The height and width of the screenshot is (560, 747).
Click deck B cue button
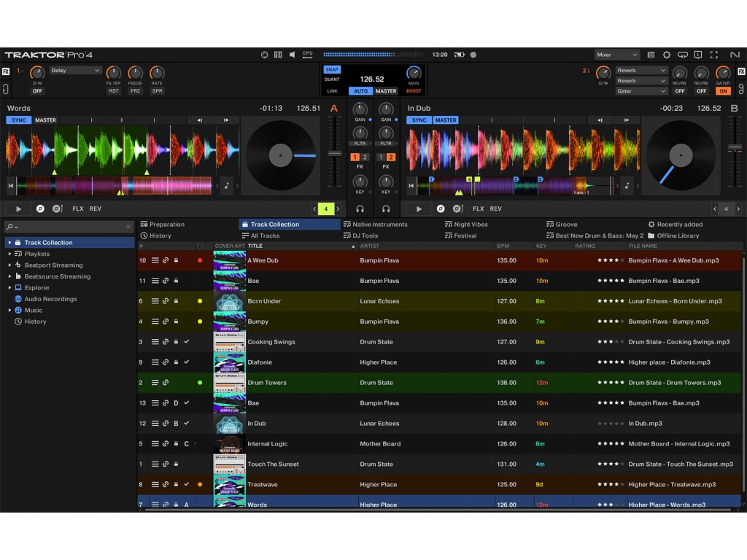441,209
